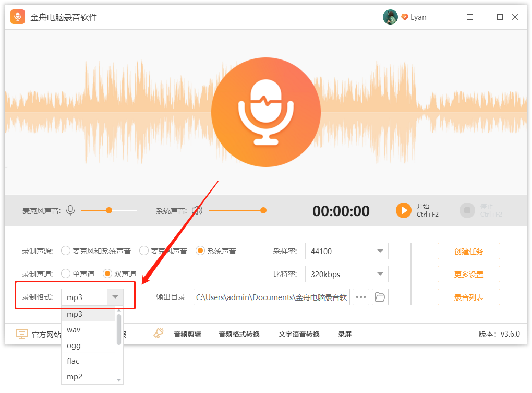Open 文字语音转换 at the bottom

tap(298, 334)
